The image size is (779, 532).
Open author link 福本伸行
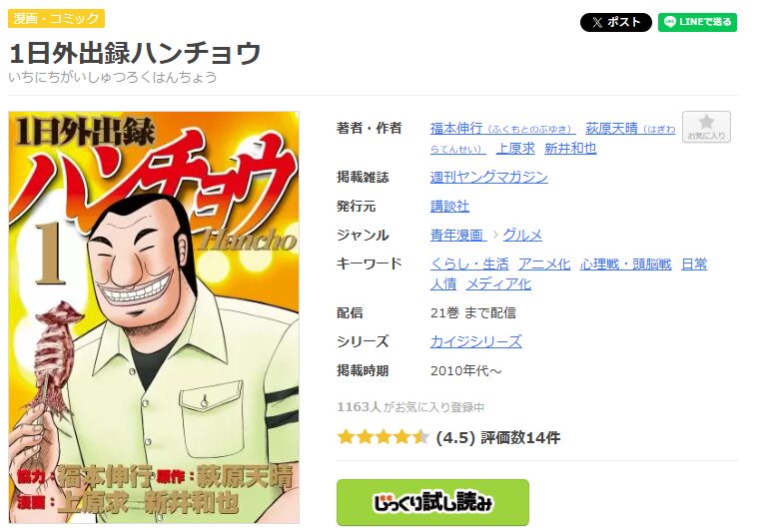pos(502,129)
